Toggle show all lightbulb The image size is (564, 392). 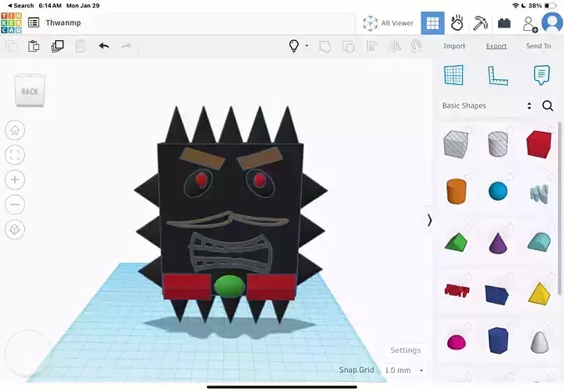(x=294, y=46)
